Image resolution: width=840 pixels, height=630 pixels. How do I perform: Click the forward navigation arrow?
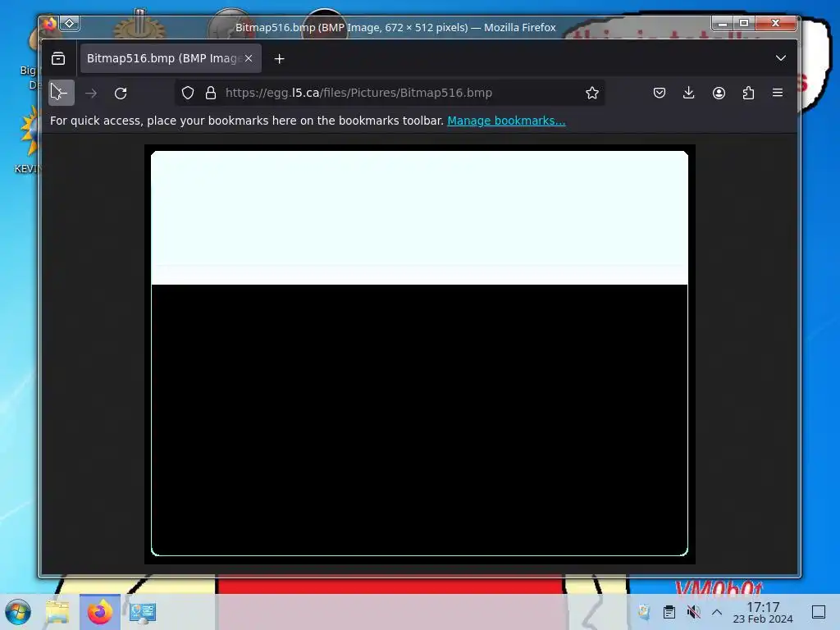pos(91,94)
